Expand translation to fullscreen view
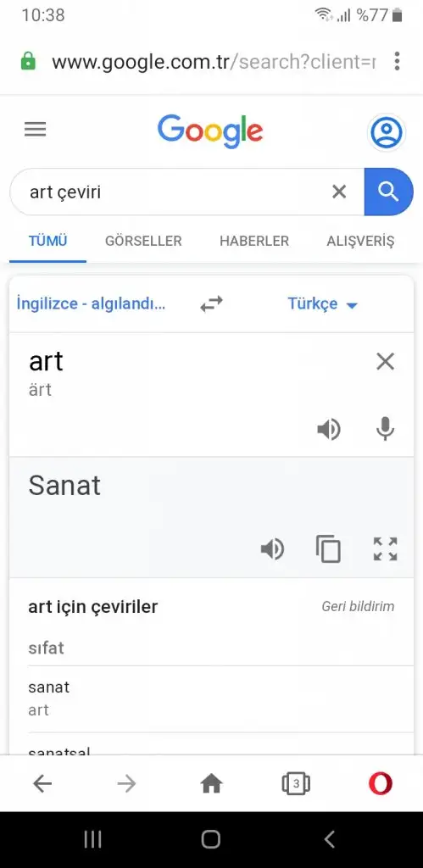 386,549
